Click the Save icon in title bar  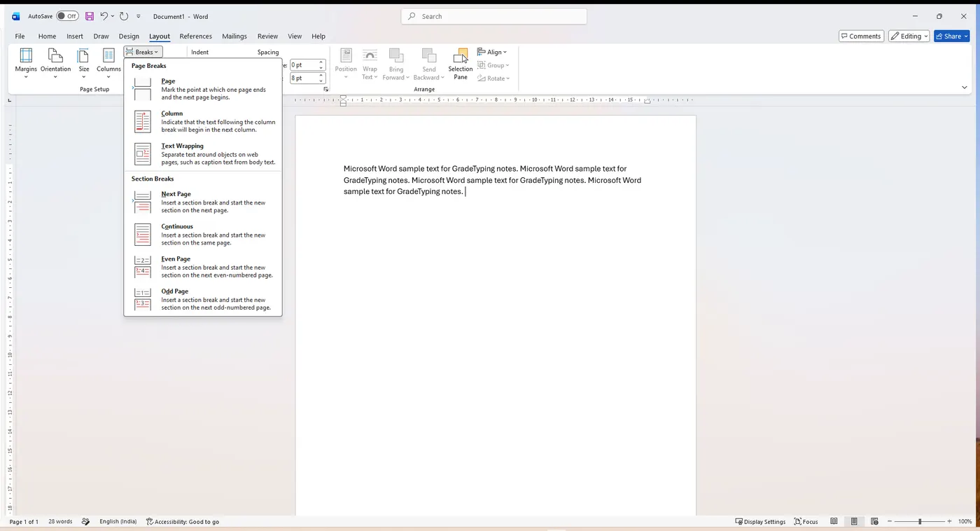90,16
